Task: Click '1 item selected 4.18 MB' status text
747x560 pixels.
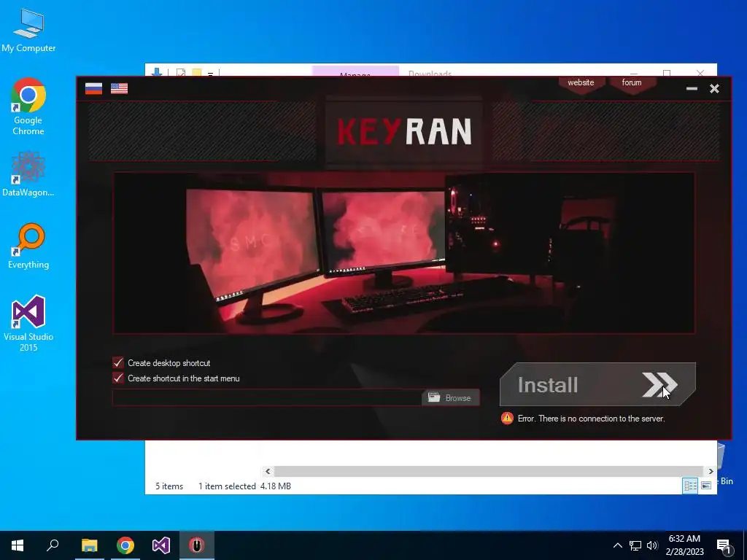Action: pos(244,486)
